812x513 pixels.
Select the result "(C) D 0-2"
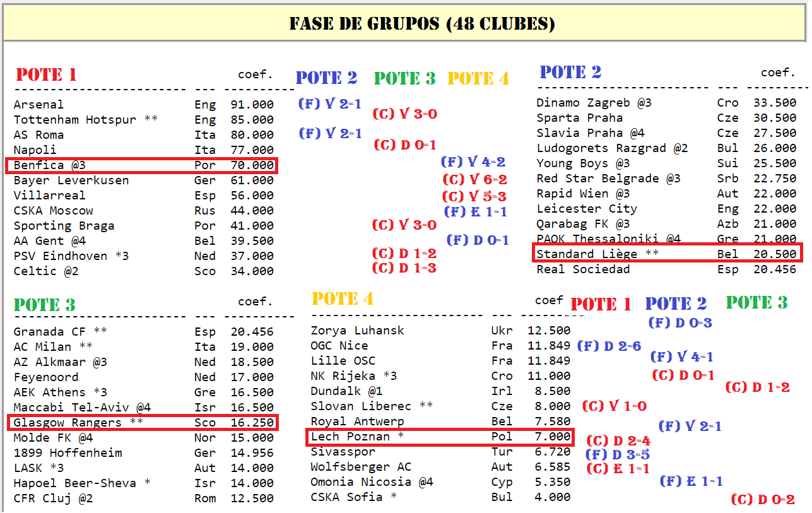tap(763, 499)
